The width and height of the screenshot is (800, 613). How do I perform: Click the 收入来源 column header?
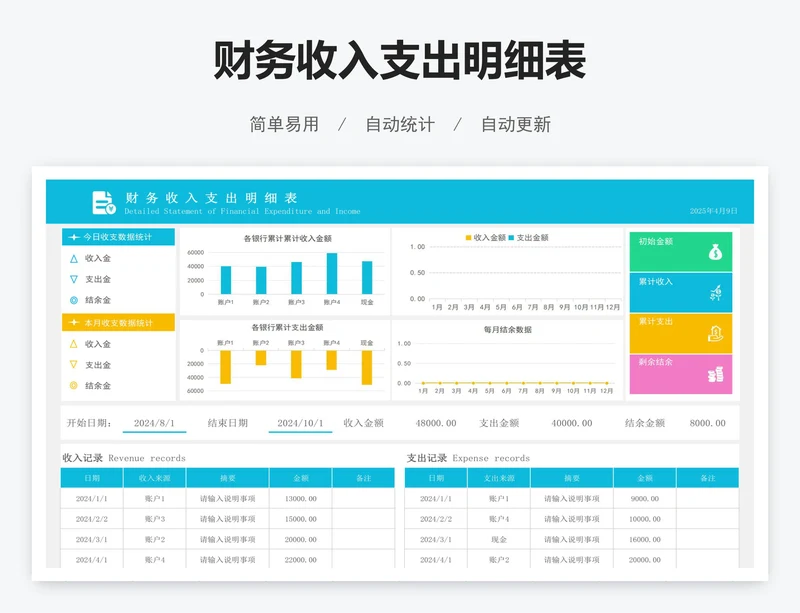(155, 478)
